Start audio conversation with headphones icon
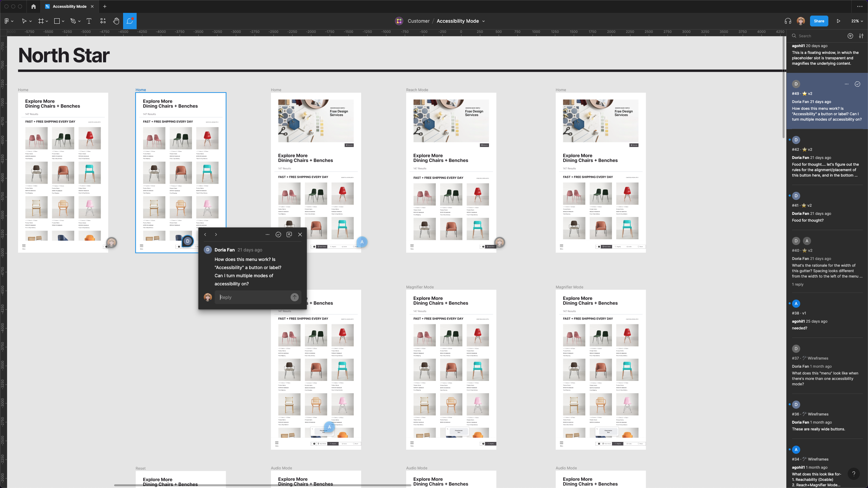 click(788, 21)
